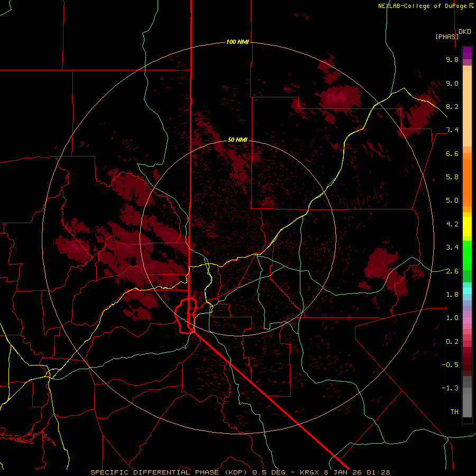Image resolution: width=476 pixels, height=476 pixels.
Task: Click the 0.5 DEG elevation angle text
Action: click(x=269, y=472)
